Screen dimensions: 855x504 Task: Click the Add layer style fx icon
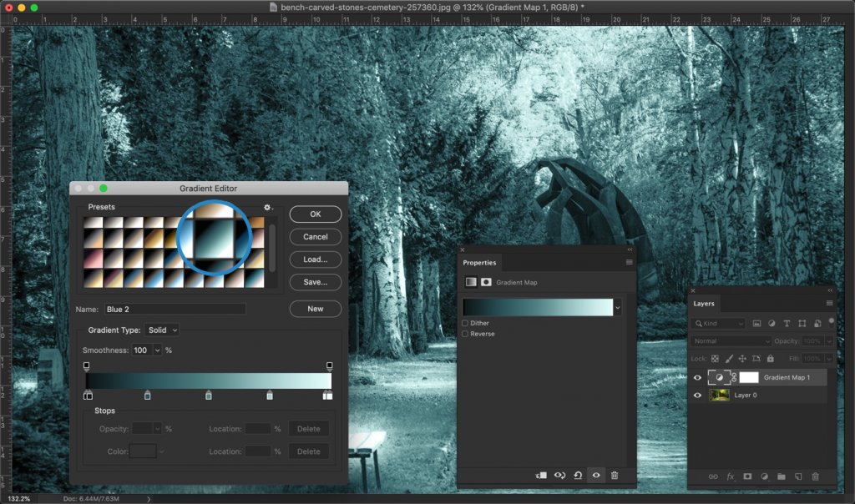(x=730, y=476)
